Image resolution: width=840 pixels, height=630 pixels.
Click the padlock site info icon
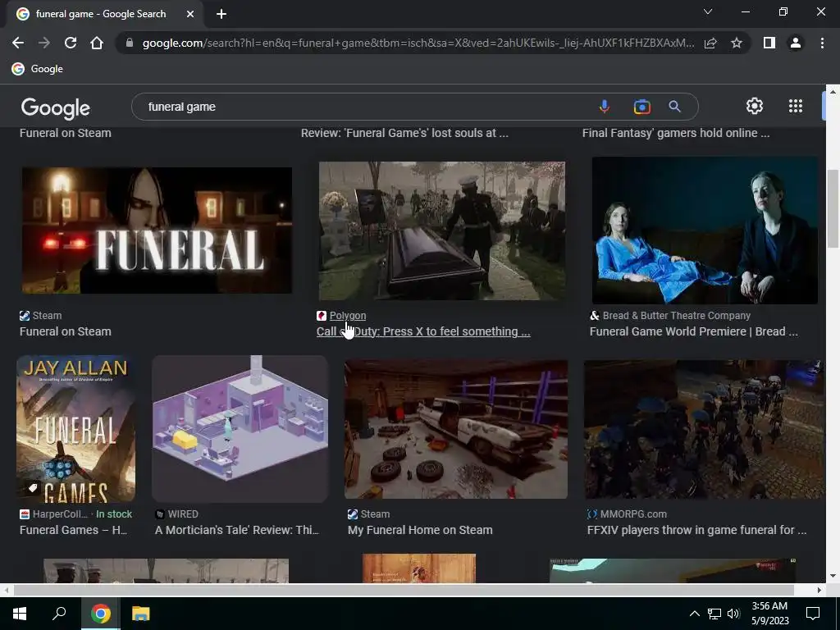tap(129, 43)
